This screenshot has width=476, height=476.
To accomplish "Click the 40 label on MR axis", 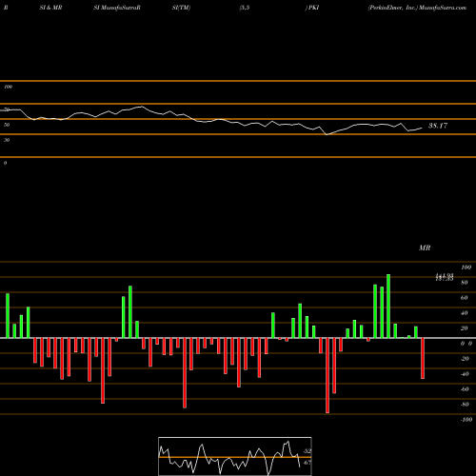I will [465, 313].
